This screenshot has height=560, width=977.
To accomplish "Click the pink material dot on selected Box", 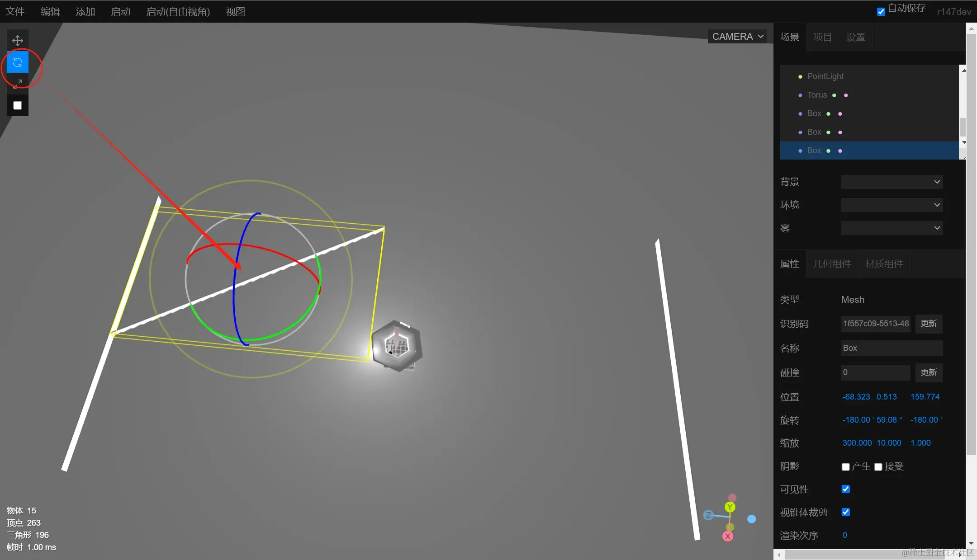I will coord(840,151).
